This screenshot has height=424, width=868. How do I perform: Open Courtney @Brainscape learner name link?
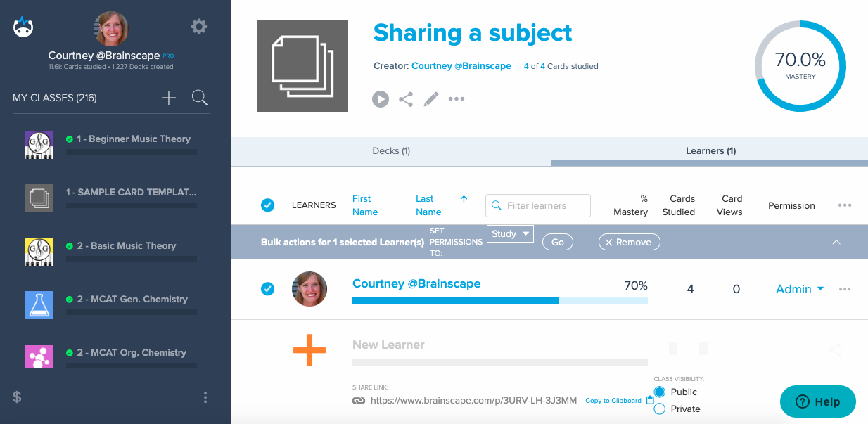[416, 284]
